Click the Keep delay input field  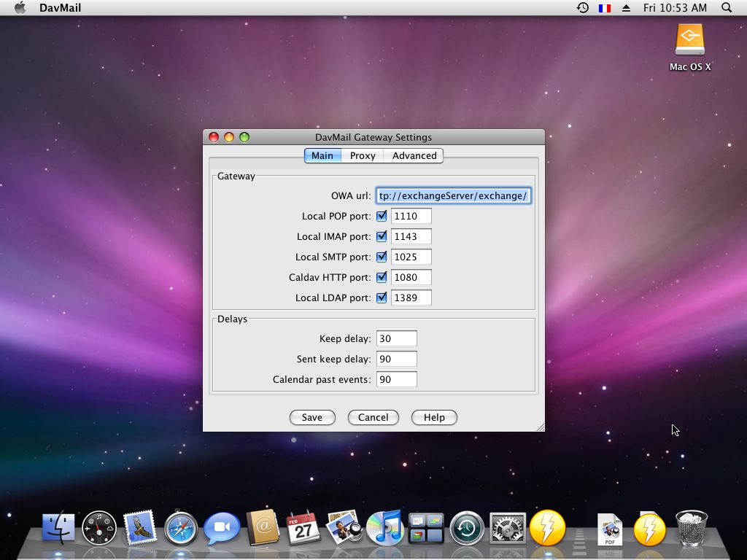(396, 338)
